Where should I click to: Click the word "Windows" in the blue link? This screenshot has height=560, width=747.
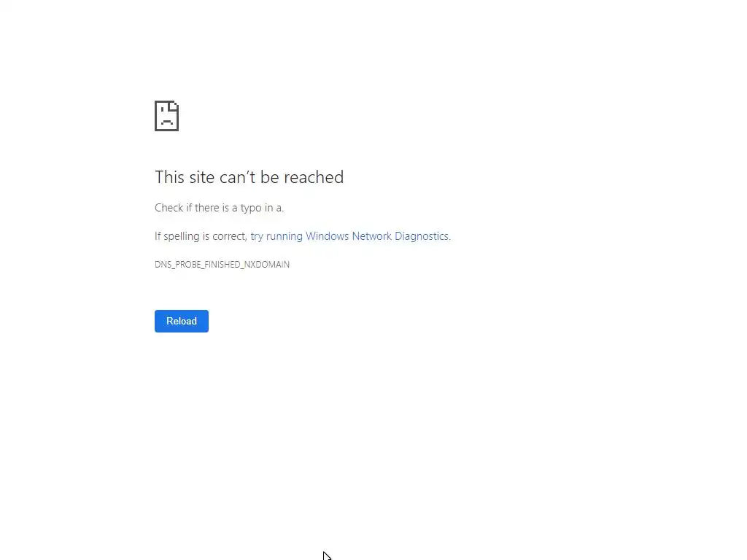(x=327, y=236)
